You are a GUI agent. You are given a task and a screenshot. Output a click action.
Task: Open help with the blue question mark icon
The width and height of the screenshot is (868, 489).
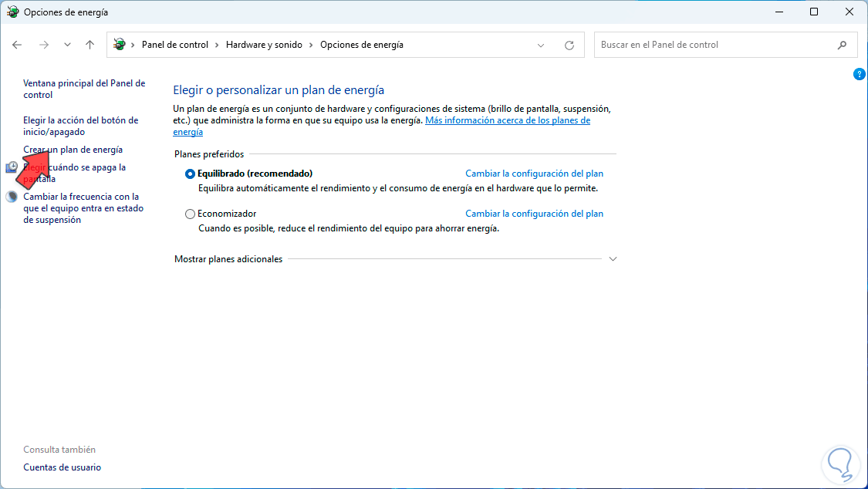860,74
